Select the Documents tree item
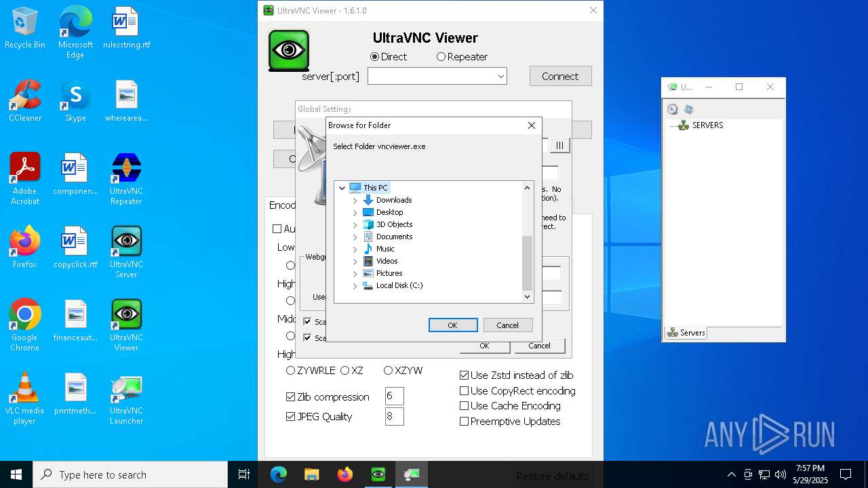Screen dimensions: 868x488 tap(395, 237)
